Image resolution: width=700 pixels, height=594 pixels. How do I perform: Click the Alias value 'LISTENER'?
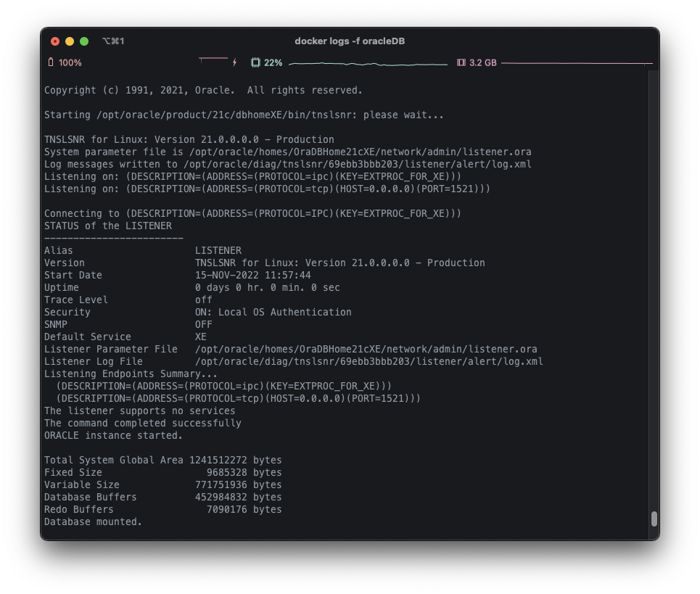tap(218, 250)
